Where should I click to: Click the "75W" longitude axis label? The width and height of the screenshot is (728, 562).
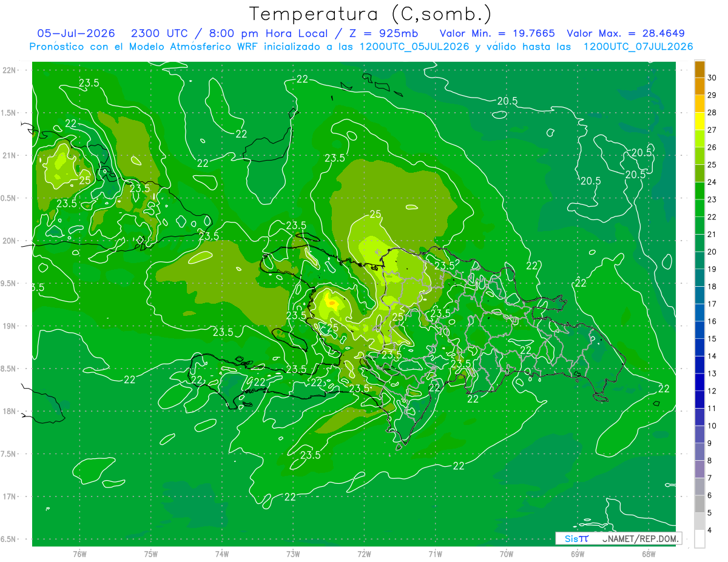click(x=151, y=554)
